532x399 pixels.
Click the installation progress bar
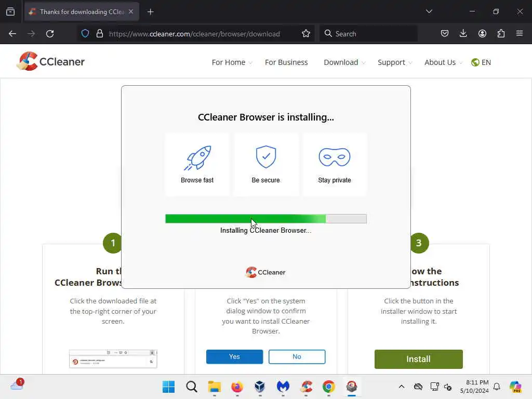[266, 219]
